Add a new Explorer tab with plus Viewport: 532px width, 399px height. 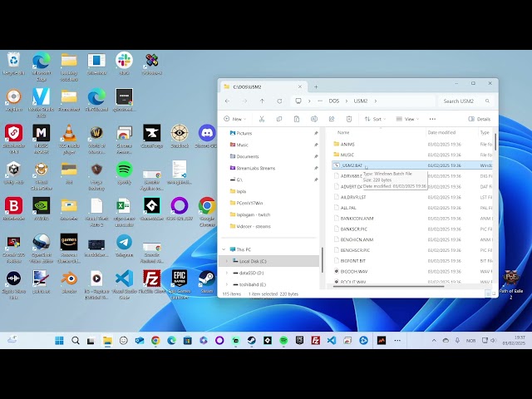[x=316, y=86]
